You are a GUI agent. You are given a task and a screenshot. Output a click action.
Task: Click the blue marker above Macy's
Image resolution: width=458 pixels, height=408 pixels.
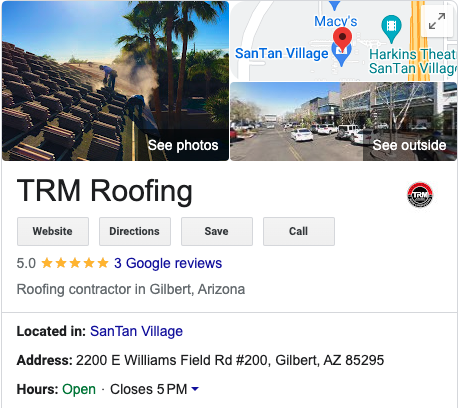(x=334, y=5)
